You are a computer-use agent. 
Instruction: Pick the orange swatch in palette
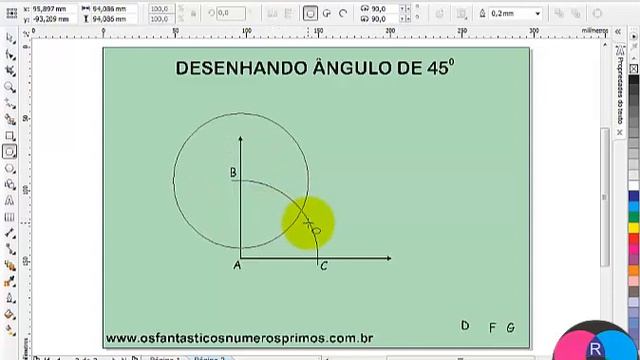pos(634,270)
